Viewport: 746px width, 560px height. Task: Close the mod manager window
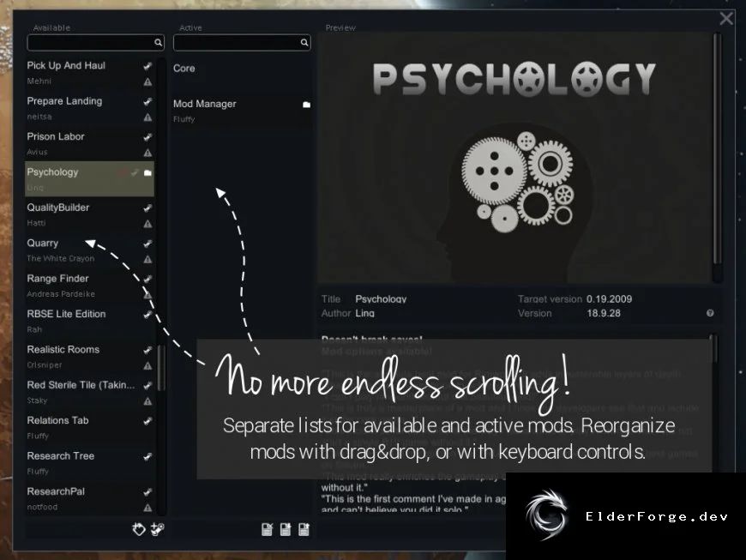pyautogui.click(x=726, y=19)
